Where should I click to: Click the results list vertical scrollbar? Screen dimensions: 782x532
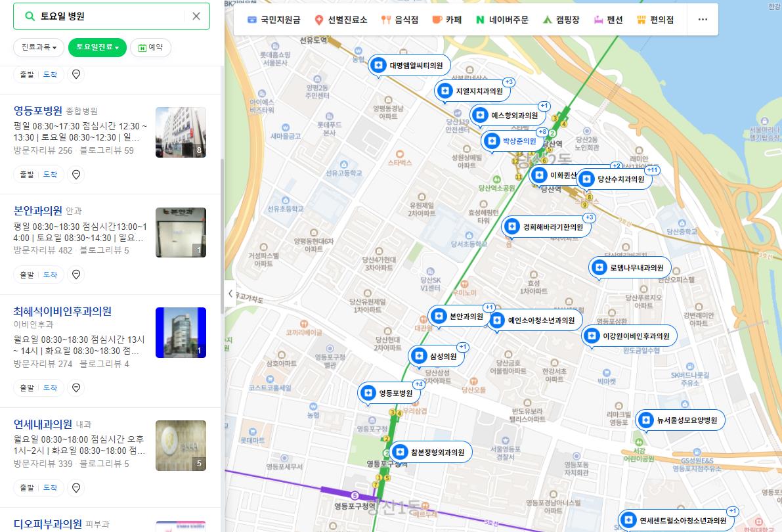[223, 237]
